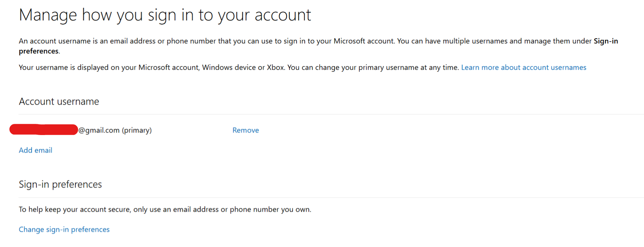
Task: Click the Manage how you sign in heading
Action: pos(165,15)
